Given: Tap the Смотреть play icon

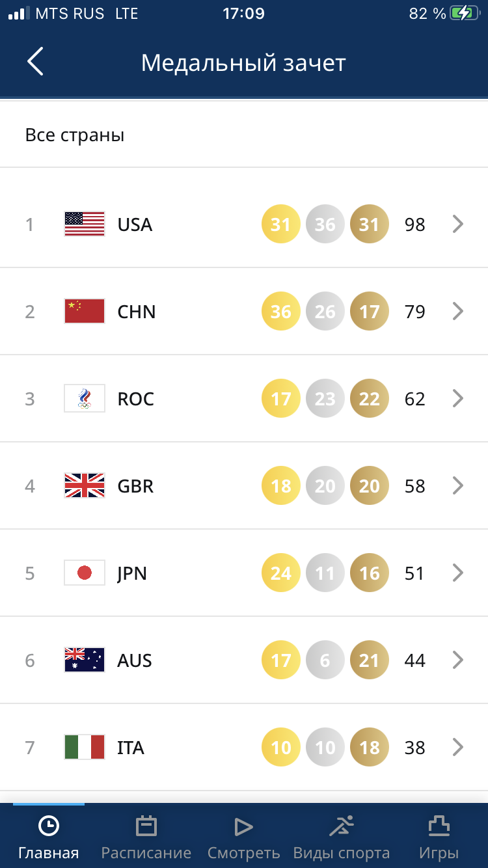Looking at the screenshot, I should (243, 826).
